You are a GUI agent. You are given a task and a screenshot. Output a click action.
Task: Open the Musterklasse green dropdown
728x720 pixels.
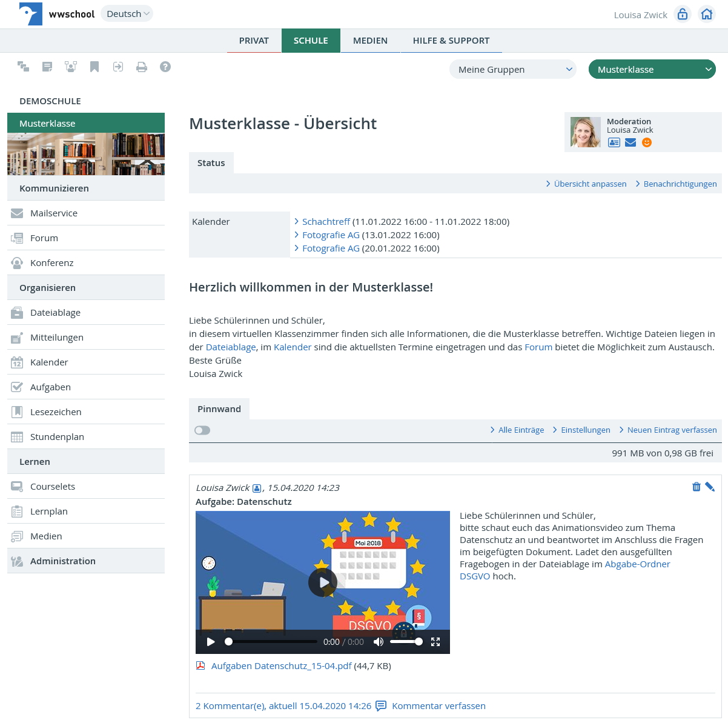click(652, 70)
